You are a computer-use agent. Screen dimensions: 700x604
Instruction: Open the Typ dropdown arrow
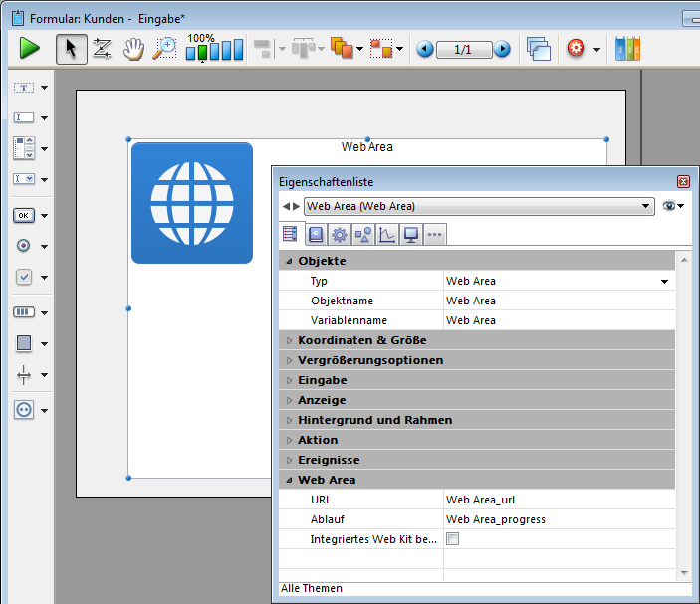664,282
